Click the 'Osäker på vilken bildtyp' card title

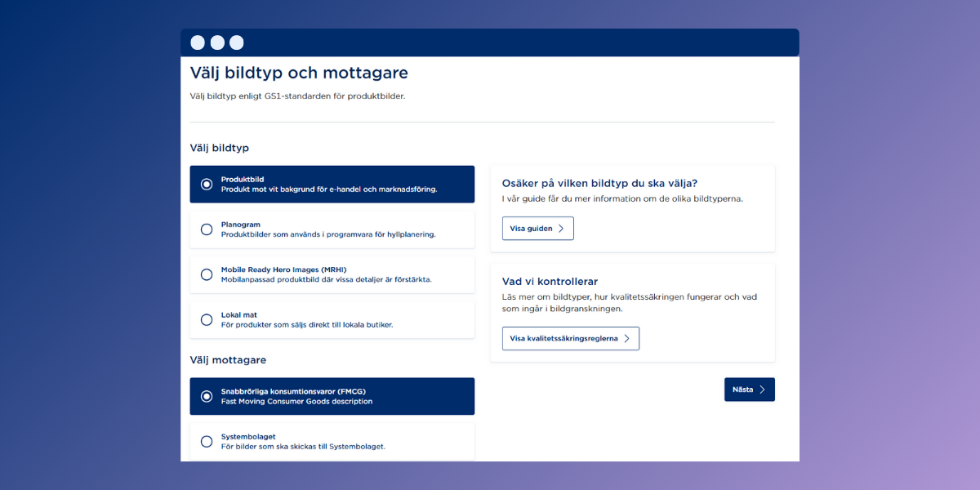tap(599, 183)
